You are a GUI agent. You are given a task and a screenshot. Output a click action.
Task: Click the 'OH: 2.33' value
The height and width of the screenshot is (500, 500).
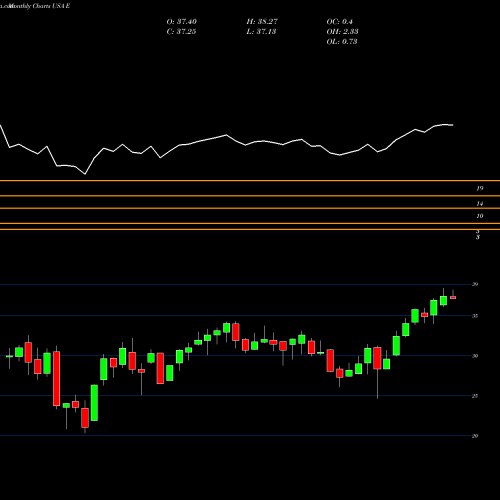click(342, 32)
